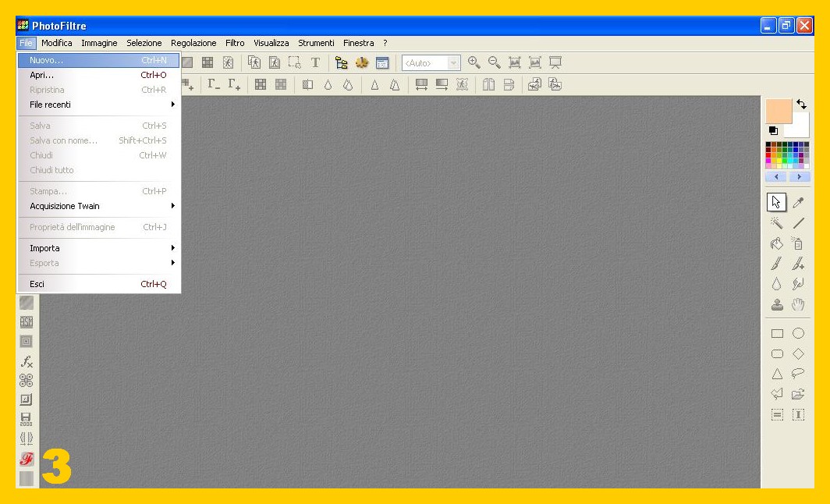
Task: Open the zoom level Auto dropdown
Action: pyautogui.click(x=453, y=62)
